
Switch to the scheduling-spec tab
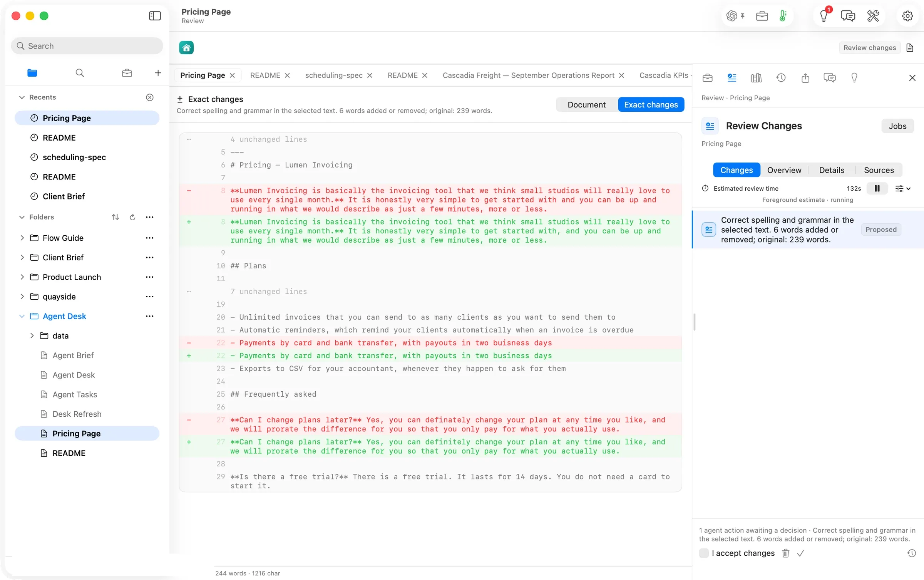[334, 75]
